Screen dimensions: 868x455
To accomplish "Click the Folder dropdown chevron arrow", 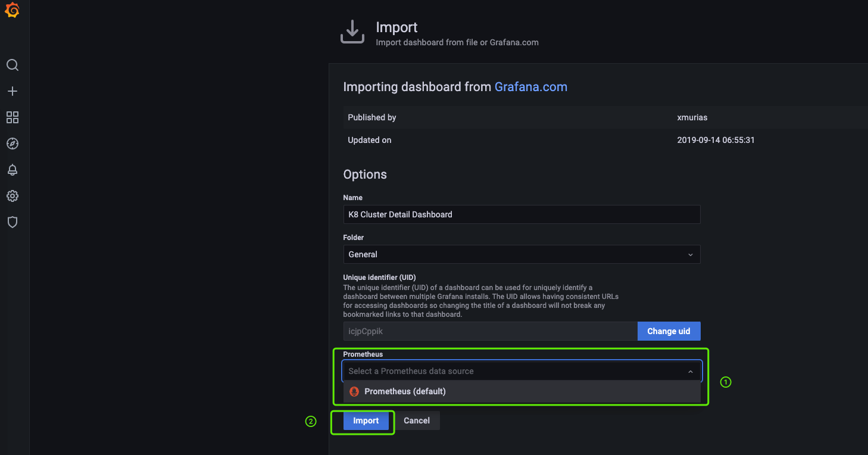I will (x=691, y=255).
